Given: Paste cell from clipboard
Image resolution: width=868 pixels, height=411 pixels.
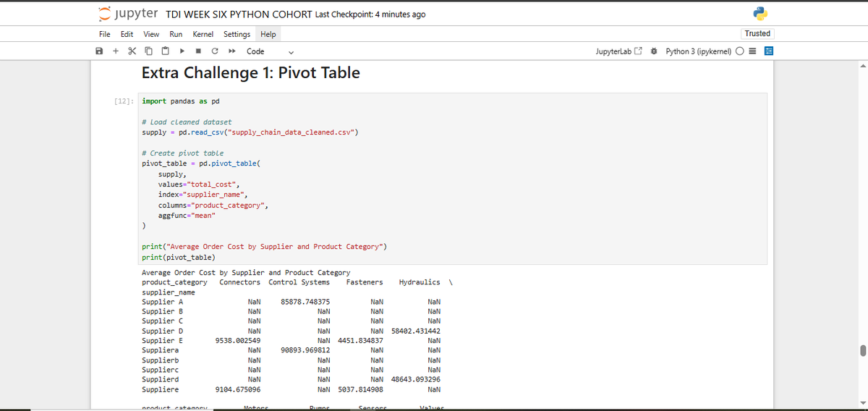Looking at the screenshot, I should coord(164,51).
